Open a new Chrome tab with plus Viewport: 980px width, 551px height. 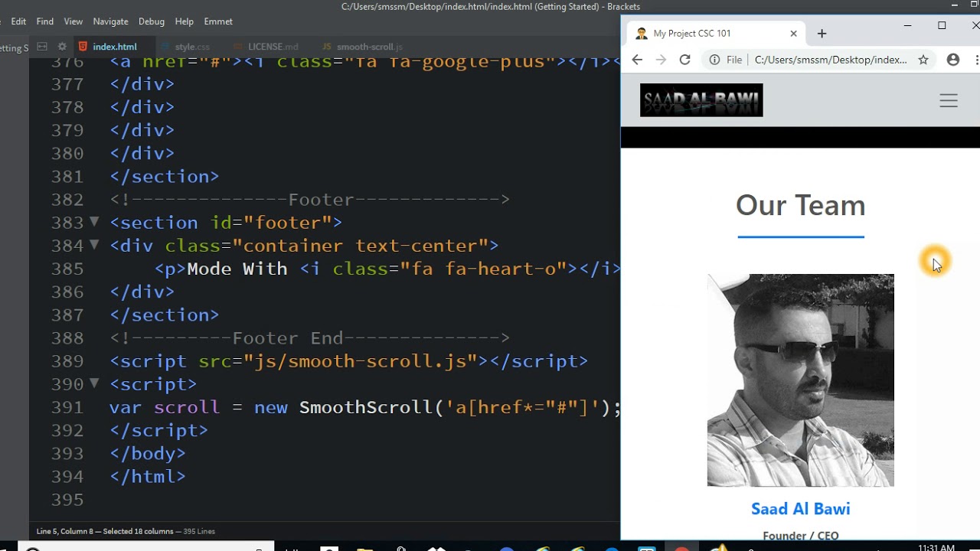[822, 34]
